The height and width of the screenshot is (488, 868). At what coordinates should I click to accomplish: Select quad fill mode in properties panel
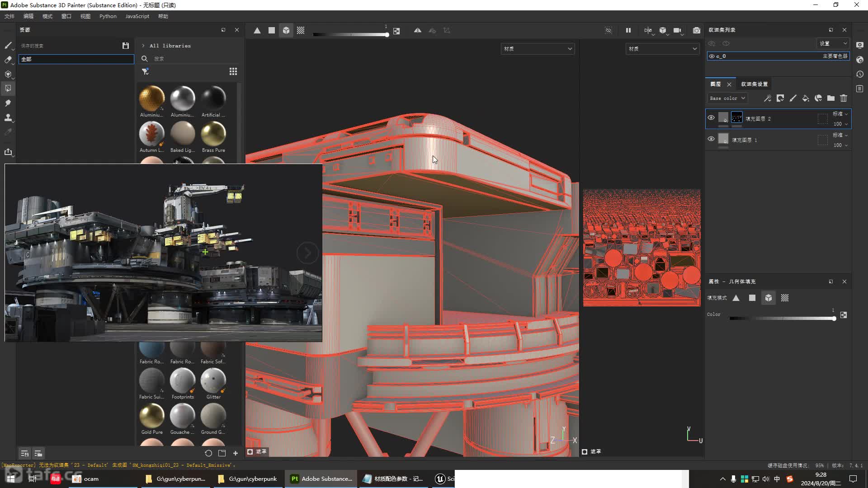point(752,298)
